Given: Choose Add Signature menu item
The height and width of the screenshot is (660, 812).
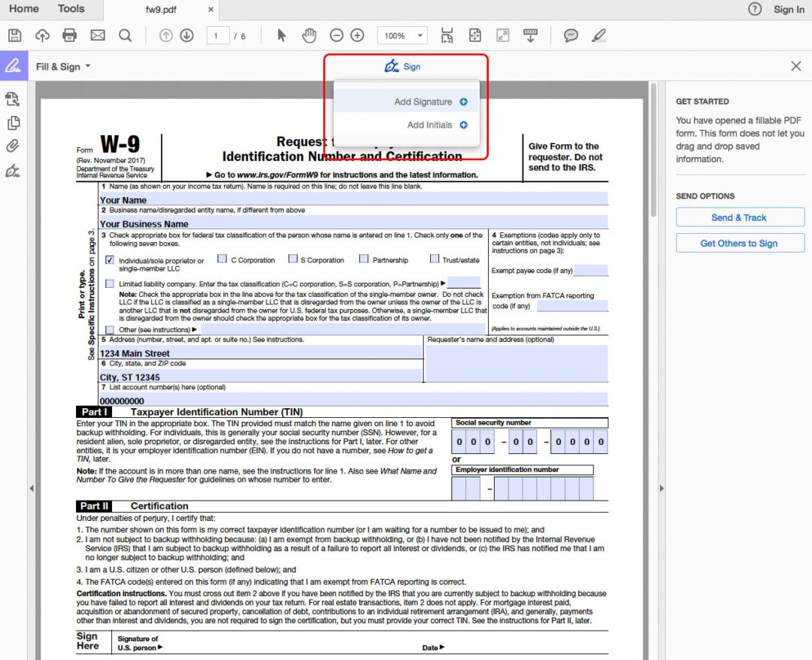Looking at the screenshot, I should (407, 102).
